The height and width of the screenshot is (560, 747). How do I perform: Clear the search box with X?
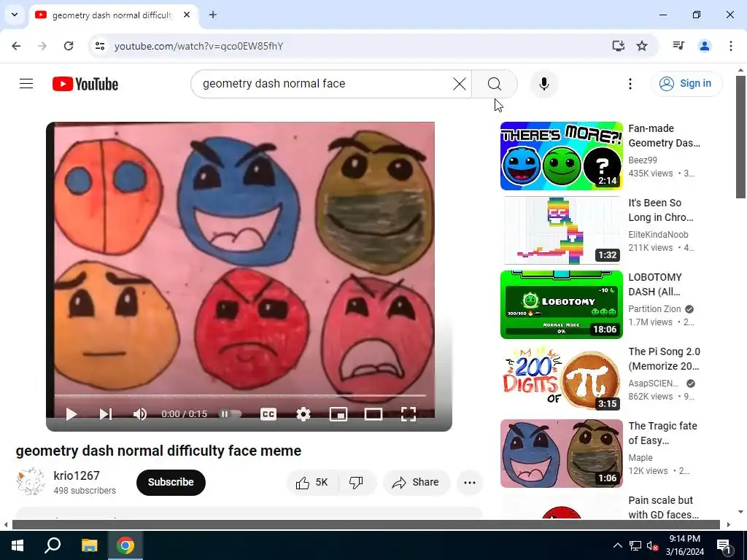click(x=460, y=84)
